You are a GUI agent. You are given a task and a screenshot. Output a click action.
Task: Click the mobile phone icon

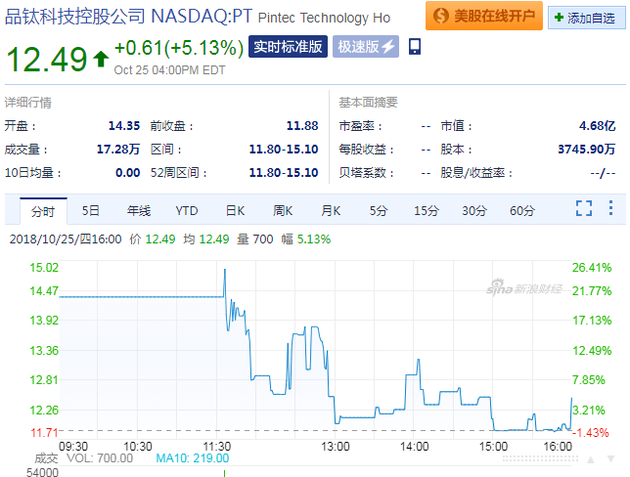point(415,47)
